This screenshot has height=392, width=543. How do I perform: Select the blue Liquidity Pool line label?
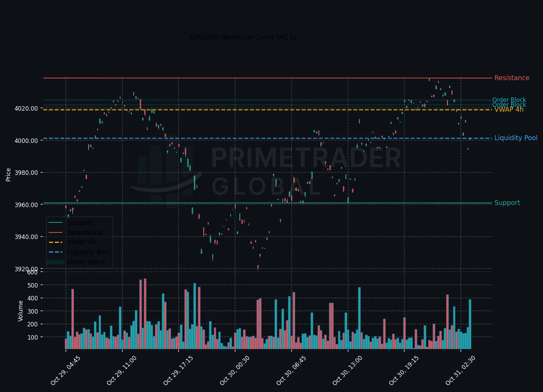point(516,138)
